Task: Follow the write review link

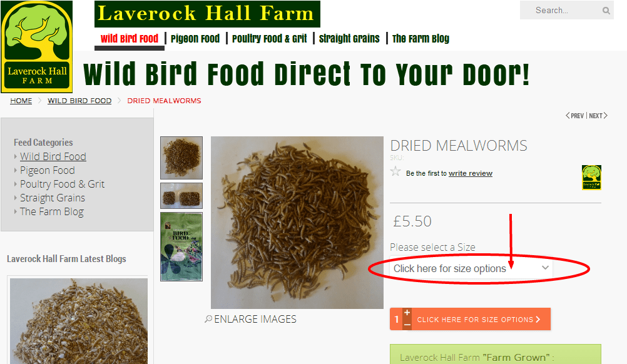Action: [x=471, y=173]
